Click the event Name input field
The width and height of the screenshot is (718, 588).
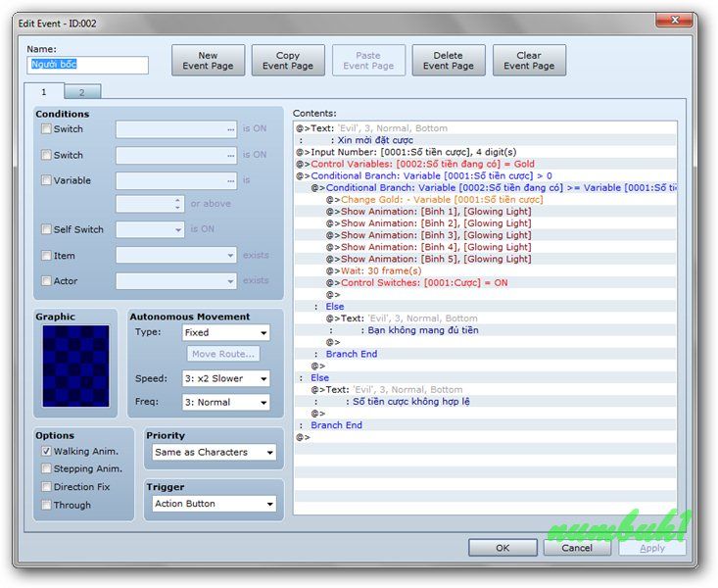[x=87, y=65]
